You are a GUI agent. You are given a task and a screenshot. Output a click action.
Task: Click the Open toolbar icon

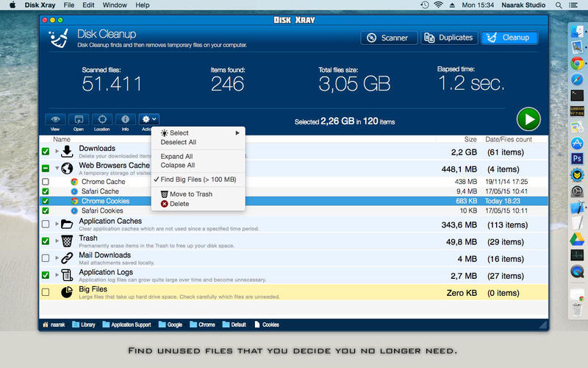(x=79, y=119)
